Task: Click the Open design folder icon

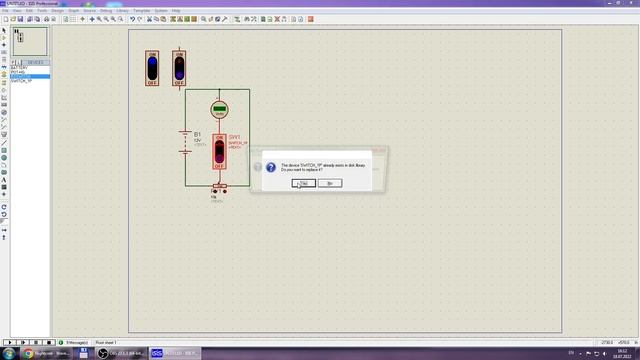Action: click(13, 19)
